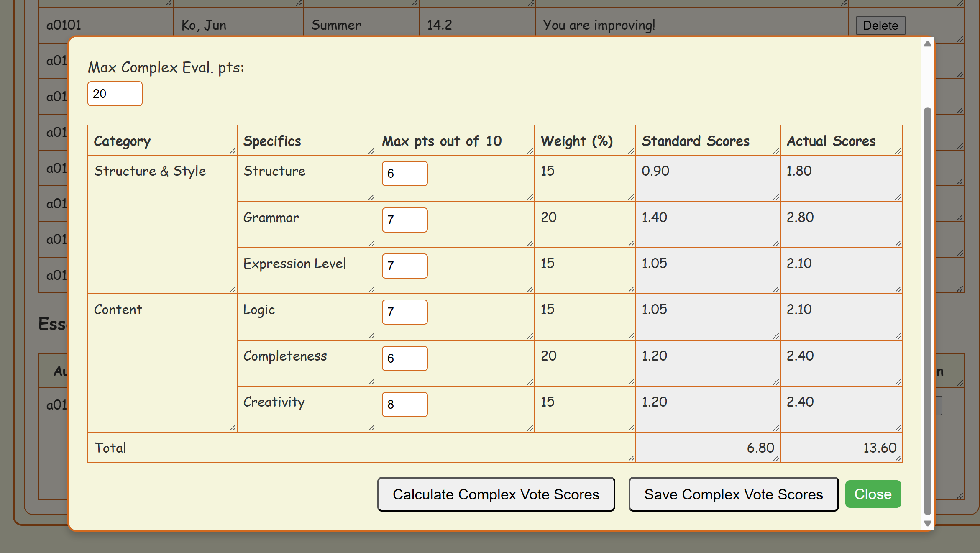Click the Calculate Complex Vote Scores button
980x553 pixels.
coord(496,494)
